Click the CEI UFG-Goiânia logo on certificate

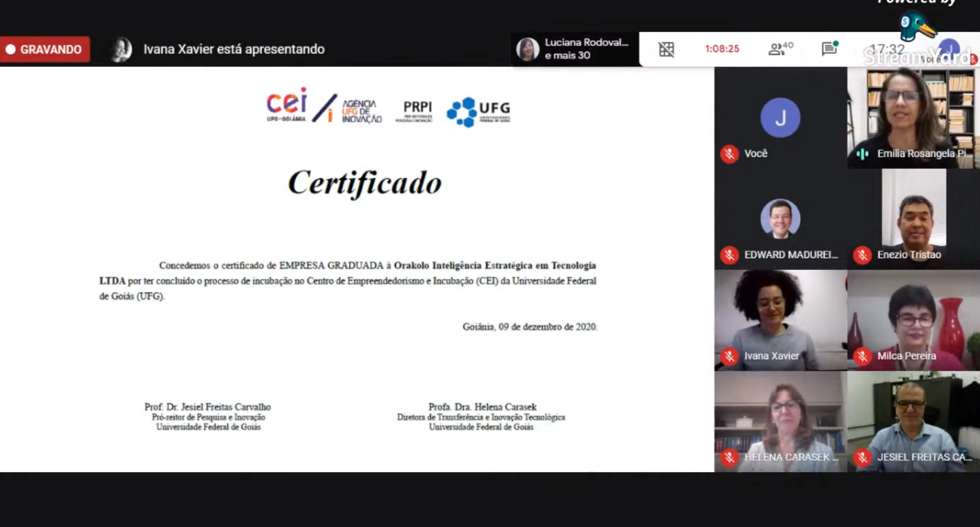point(287,104)
